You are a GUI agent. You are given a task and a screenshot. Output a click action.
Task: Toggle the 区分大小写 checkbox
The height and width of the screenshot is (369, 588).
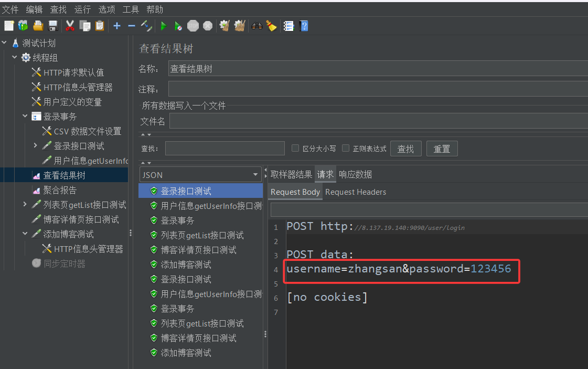[x=295, y=148]
